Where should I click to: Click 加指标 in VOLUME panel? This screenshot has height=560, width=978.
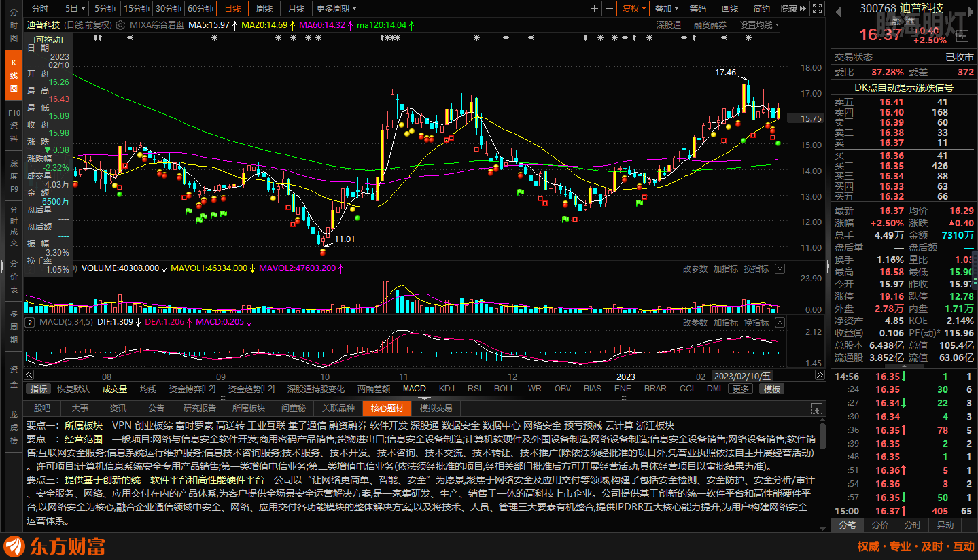tap(726, 269)
